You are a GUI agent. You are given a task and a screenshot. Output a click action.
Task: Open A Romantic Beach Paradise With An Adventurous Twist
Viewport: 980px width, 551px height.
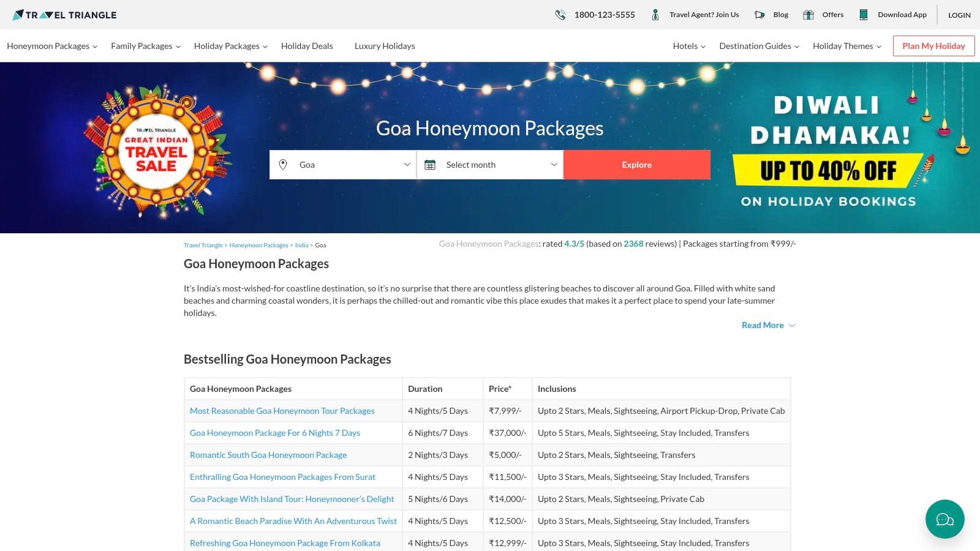[x=293, y=521]
